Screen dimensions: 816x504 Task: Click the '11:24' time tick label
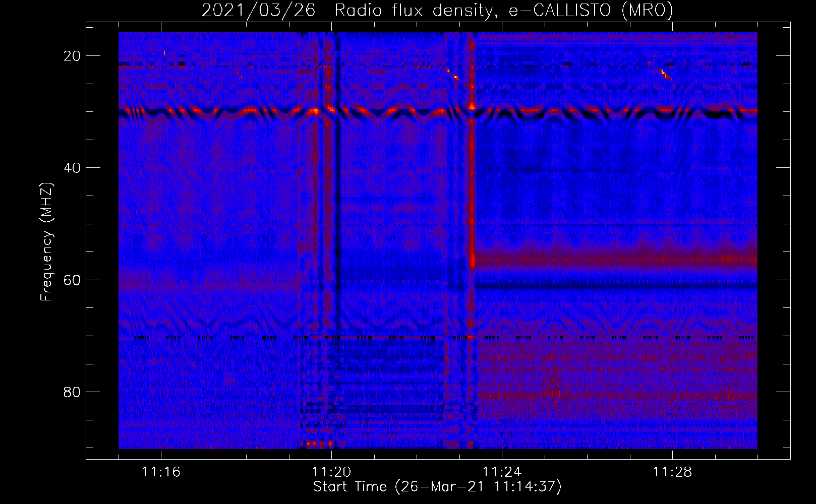click(502, 472)
